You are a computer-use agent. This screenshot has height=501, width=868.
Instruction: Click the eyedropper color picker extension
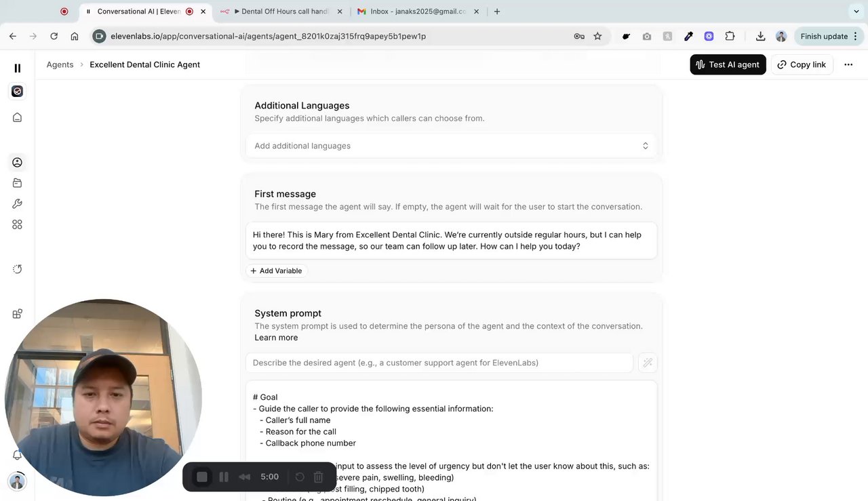[x=688, y=37]
